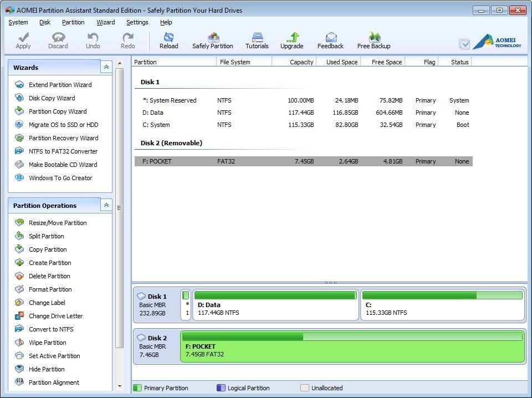
Task: Click the Windows To Go Creator icon
Action: pyautogui.click(x=19, y=177)
